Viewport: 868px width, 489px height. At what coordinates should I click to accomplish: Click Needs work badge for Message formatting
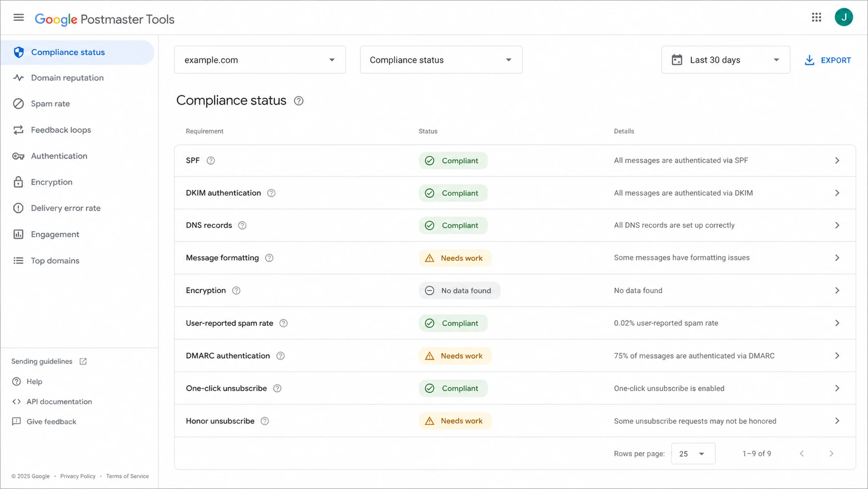pos(455,258)
